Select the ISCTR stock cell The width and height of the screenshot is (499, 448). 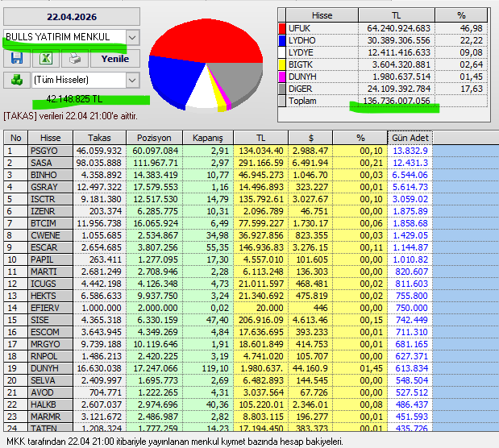(50, 199)
